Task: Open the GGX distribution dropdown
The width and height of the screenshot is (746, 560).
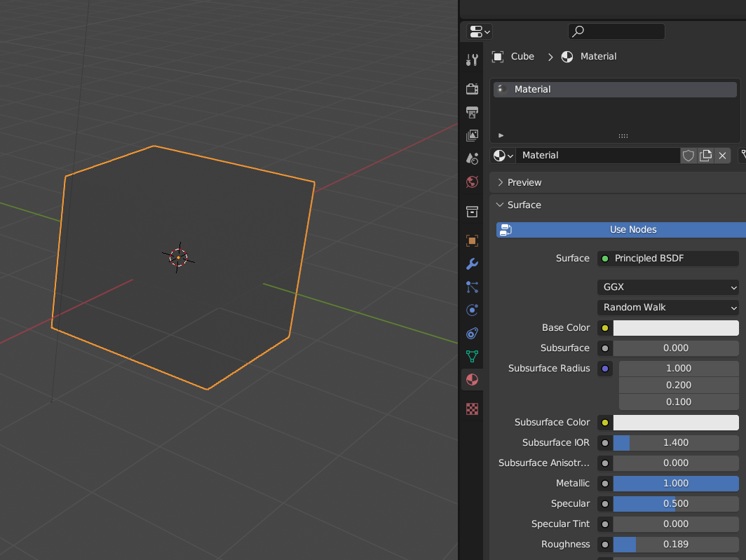Action: [x=668, y=287]
